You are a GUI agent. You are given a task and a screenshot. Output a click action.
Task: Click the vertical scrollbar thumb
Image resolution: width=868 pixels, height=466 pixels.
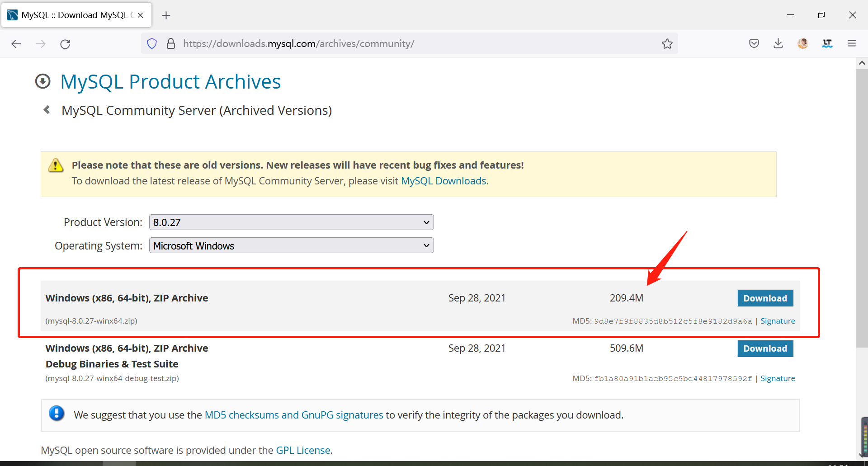tap(862, 208)
